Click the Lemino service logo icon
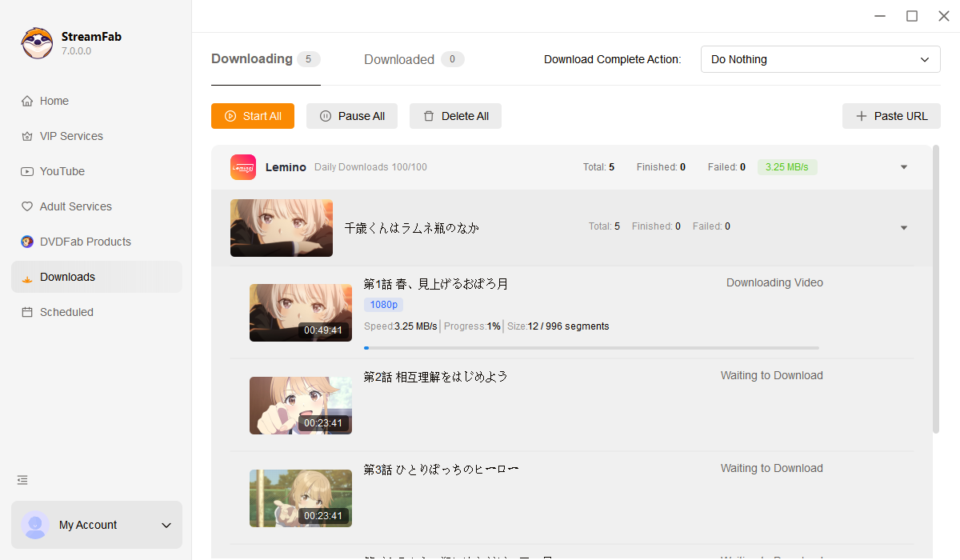 [243, 167]
